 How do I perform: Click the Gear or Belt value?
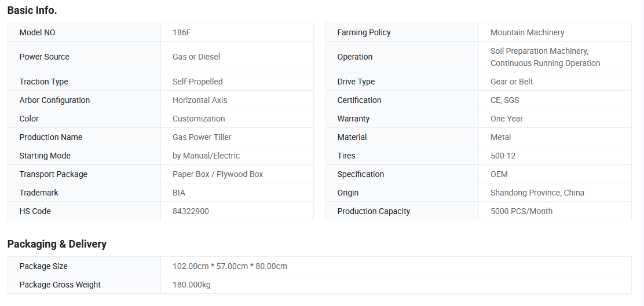(511, 82)
